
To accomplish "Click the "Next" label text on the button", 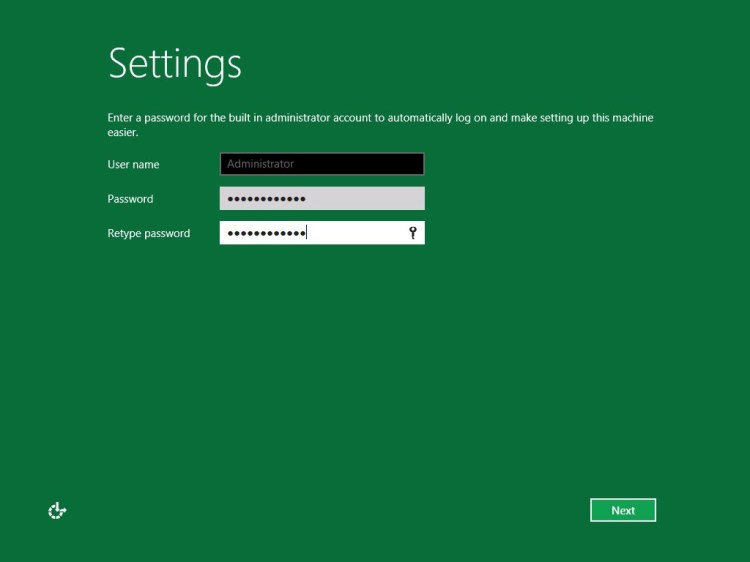I will point(623,510).
